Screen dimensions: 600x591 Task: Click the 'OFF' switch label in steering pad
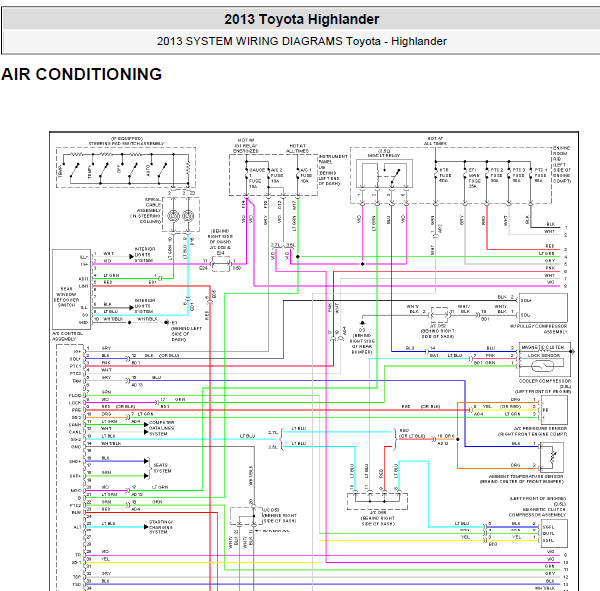click(119, 169)
